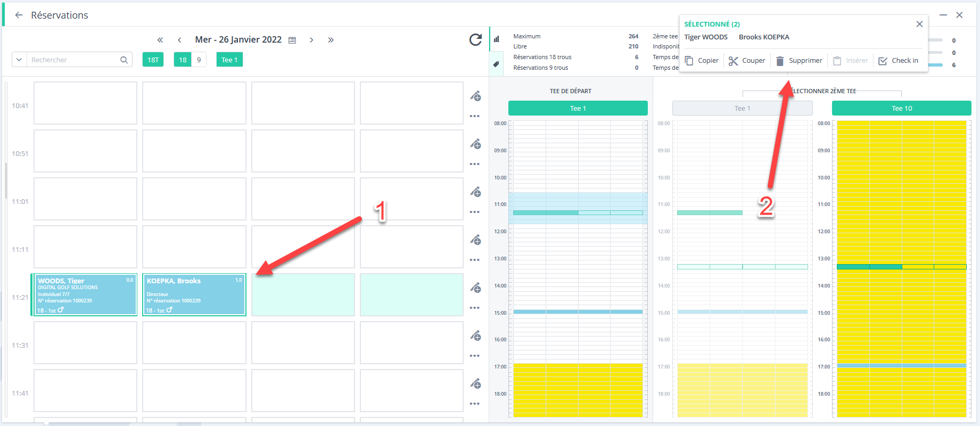Open the calendar date picker icon
Viewport: 980px width, 426px height.
(x=292, y=40)
